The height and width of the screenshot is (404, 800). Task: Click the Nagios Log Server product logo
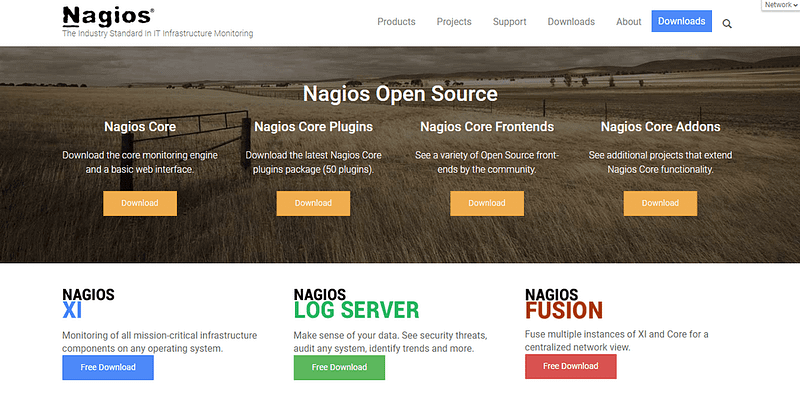(356, 304)
